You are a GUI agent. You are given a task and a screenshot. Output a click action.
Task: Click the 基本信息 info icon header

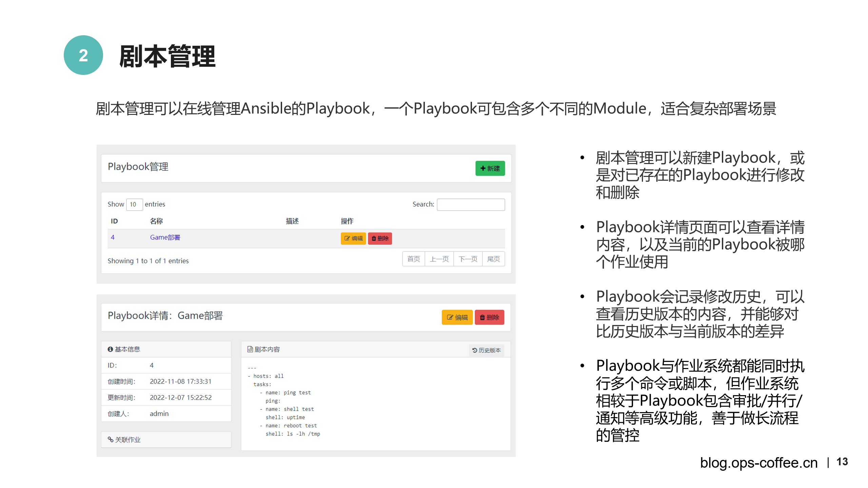coord(124,349)
